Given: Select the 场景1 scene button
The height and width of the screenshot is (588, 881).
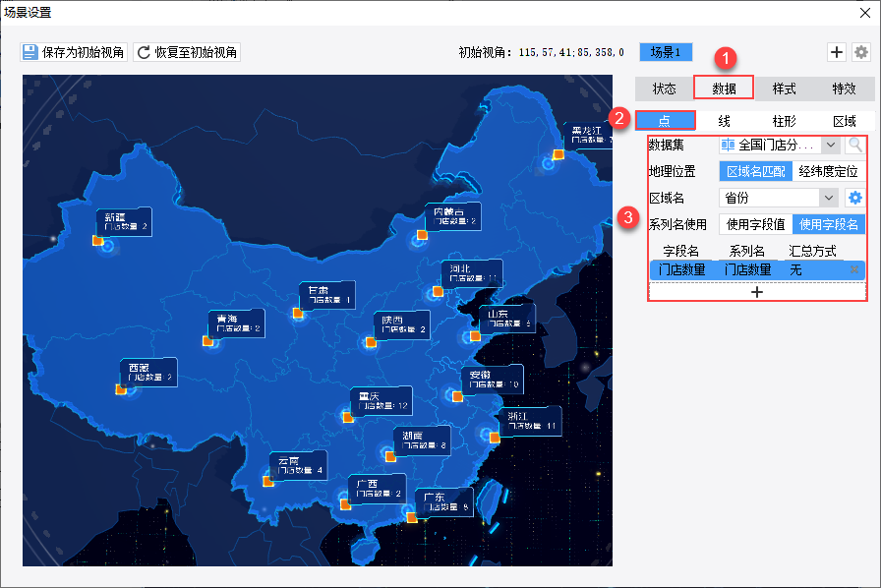Looking at the screenshot, I should pos(666,52).
